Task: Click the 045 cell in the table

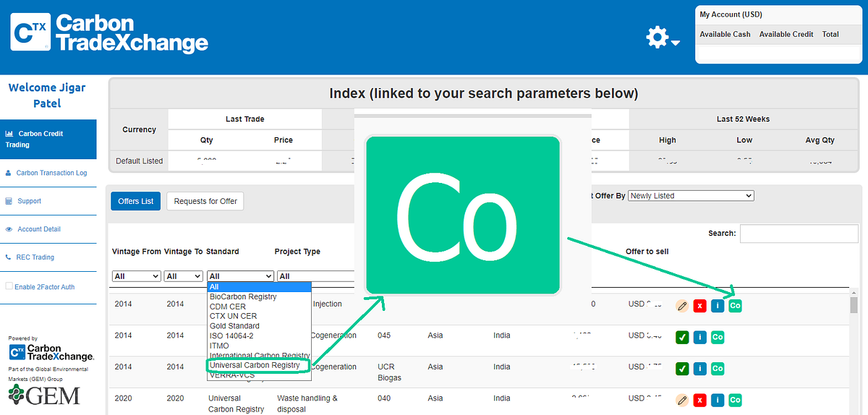Action: click(x=384, y=335)
